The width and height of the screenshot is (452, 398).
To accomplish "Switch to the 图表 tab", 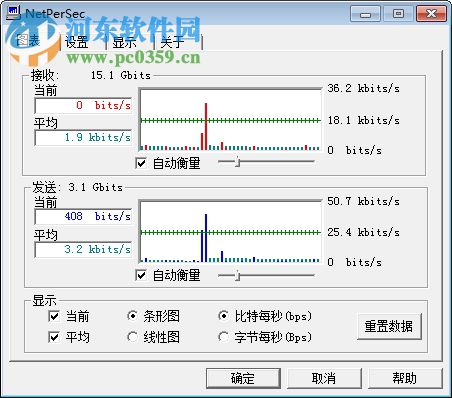I will (28, 41).
